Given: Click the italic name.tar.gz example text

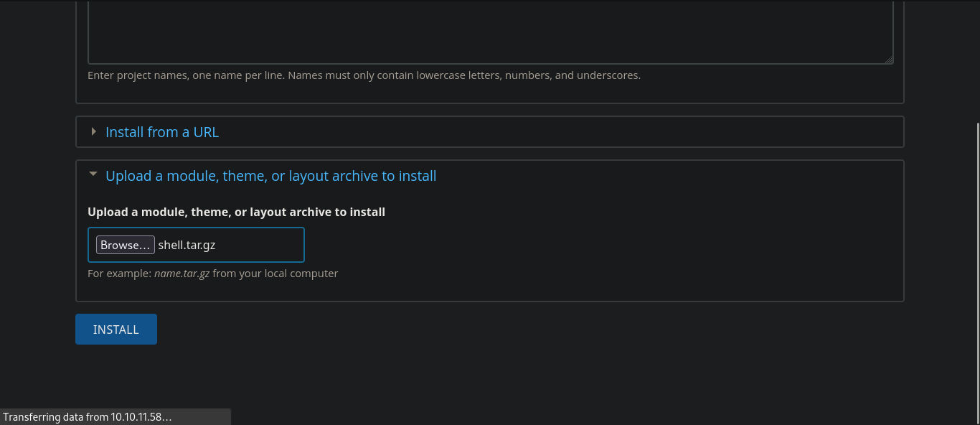Looking at the screenshot, I should [182, 274].
